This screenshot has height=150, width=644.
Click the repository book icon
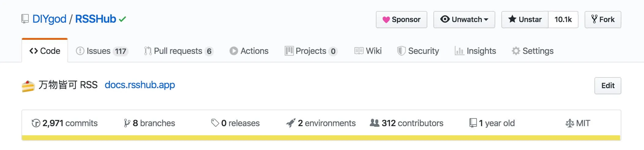[x=25, y=19]
